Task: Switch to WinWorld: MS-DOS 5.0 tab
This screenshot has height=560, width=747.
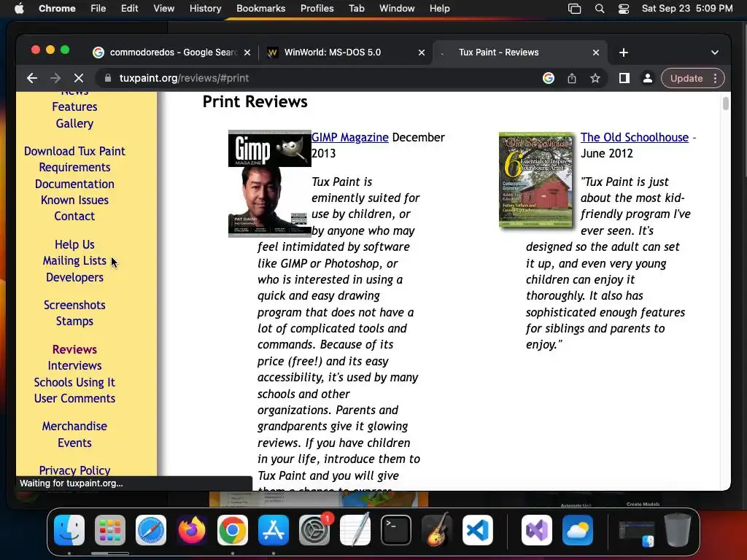Action: pyautogui.click(x=345, y=52)
